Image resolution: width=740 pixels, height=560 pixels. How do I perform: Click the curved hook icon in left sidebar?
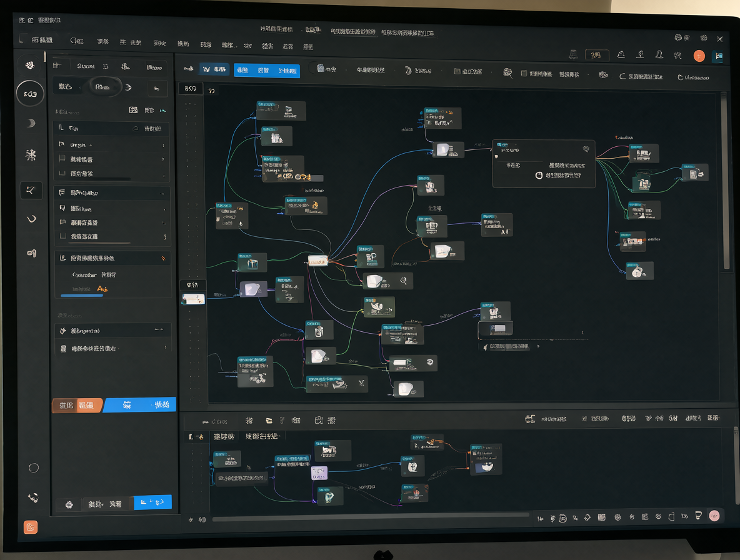(x=32, y=219)
